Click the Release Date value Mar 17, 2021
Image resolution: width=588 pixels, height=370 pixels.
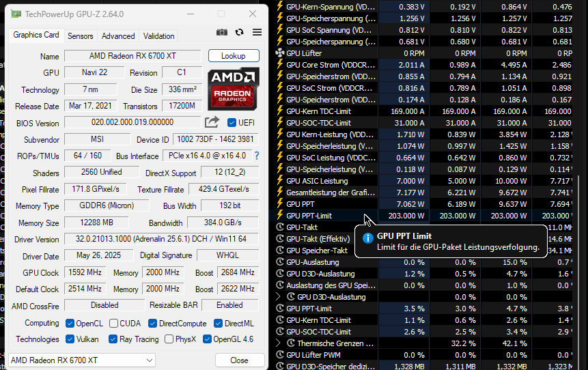point(90,106)
